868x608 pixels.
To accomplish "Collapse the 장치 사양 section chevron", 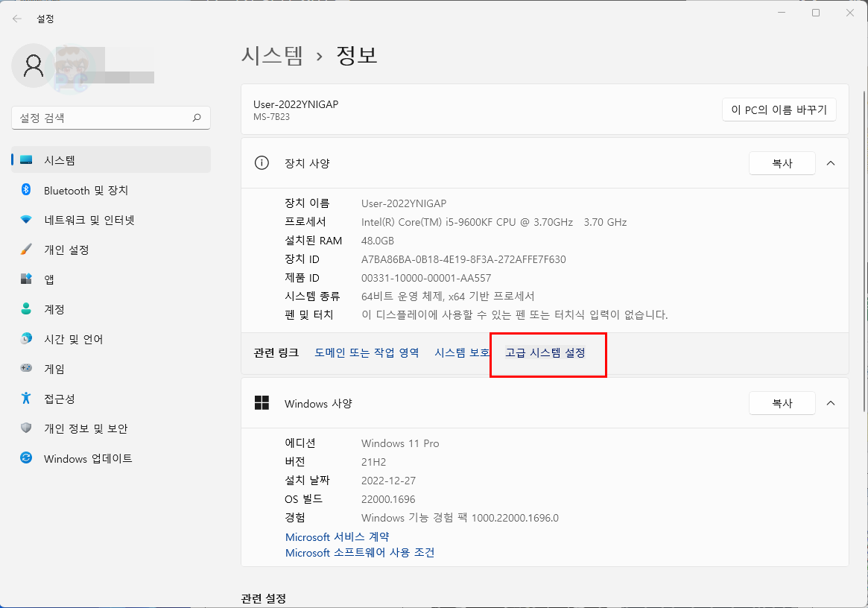I will (x=830, y=162).
